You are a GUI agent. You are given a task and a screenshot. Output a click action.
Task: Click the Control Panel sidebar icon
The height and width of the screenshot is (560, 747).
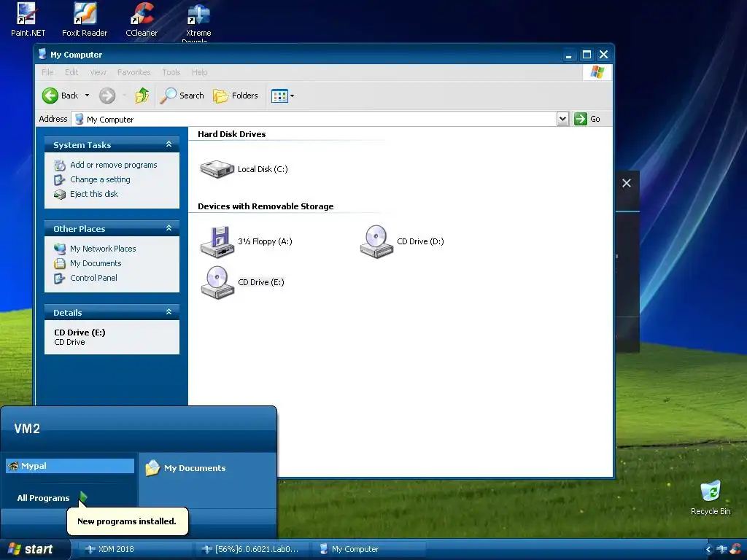click(x=60, y=278)
